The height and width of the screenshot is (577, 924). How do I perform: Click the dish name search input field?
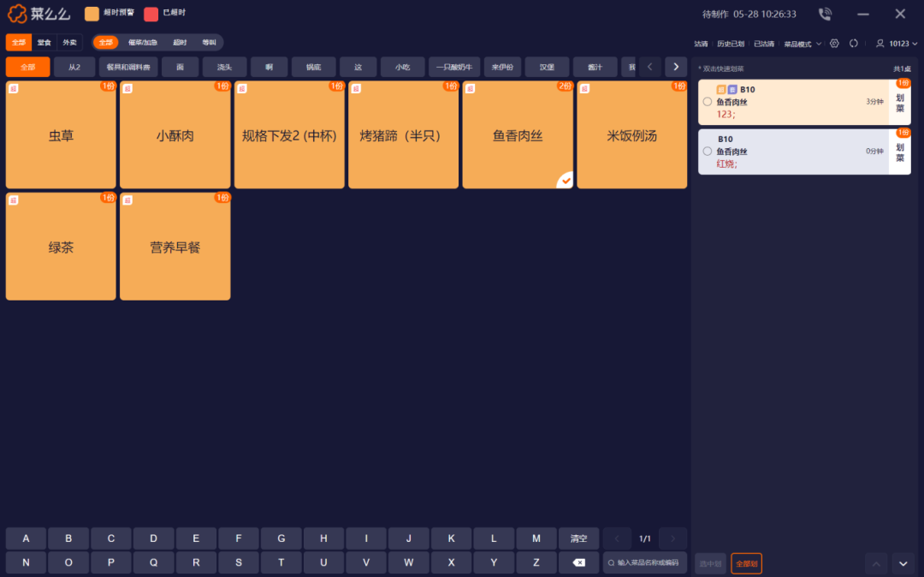645,562
